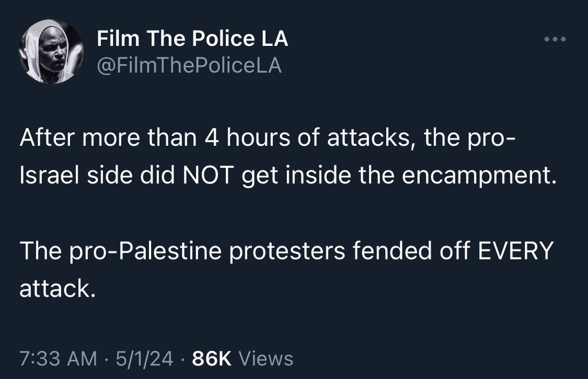The height and width of the screenshot is (379, 588).
Task: Click the 7:33 AM timestamp
Action: (x=58, y=358)
